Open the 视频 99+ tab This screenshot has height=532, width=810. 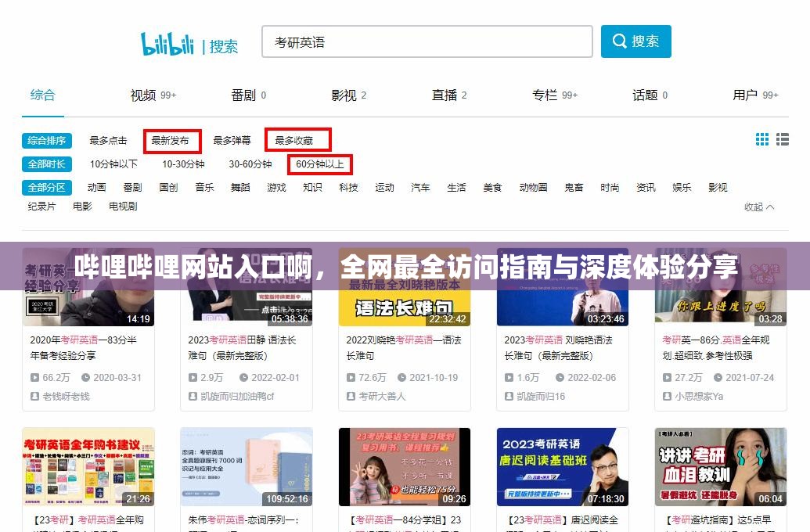(153, 95)
